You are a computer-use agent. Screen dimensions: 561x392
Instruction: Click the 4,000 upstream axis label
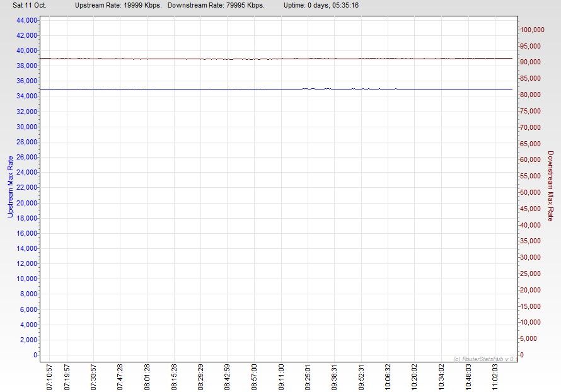pos(28,325)
